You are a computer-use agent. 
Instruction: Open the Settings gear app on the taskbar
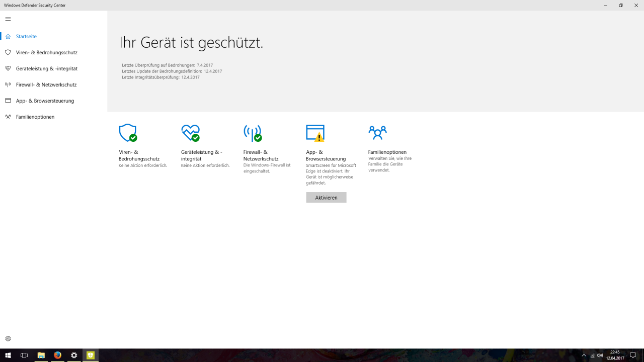coord(74,355)
